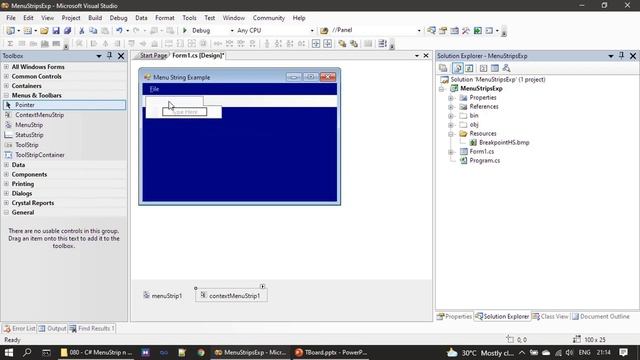Open the Debug configuration dropdown
The image size is (640, 360).
point(232,31)
